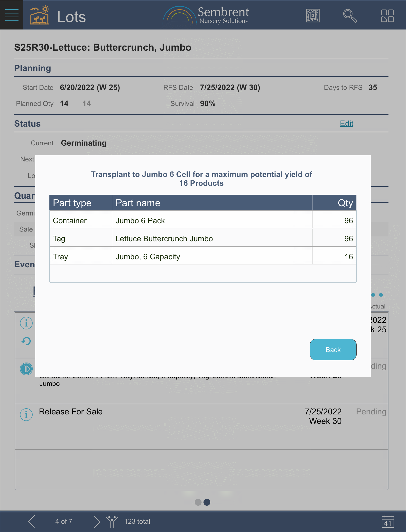Select the Tray Jumbo, 6 Capacity row
Viewport: 406px width, 532px height.
coord(203,257)
